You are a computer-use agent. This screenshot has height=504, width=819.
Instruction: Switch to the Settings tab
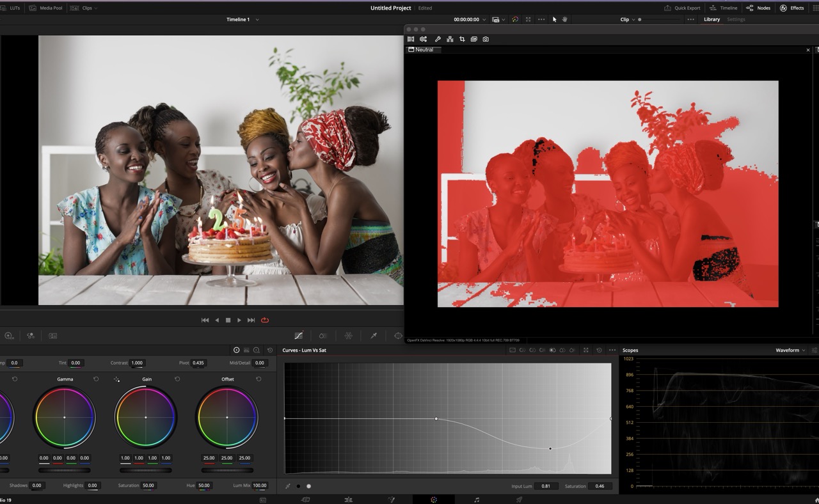[736, 19]
